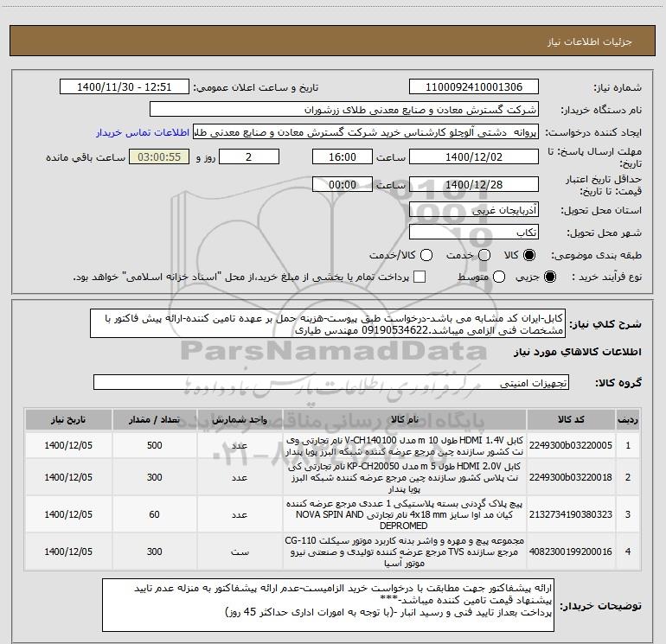666x644 pixels.
Task: Click the جزئیات اطلاعات نیاز header title
Action: click(x=590, y=41)
